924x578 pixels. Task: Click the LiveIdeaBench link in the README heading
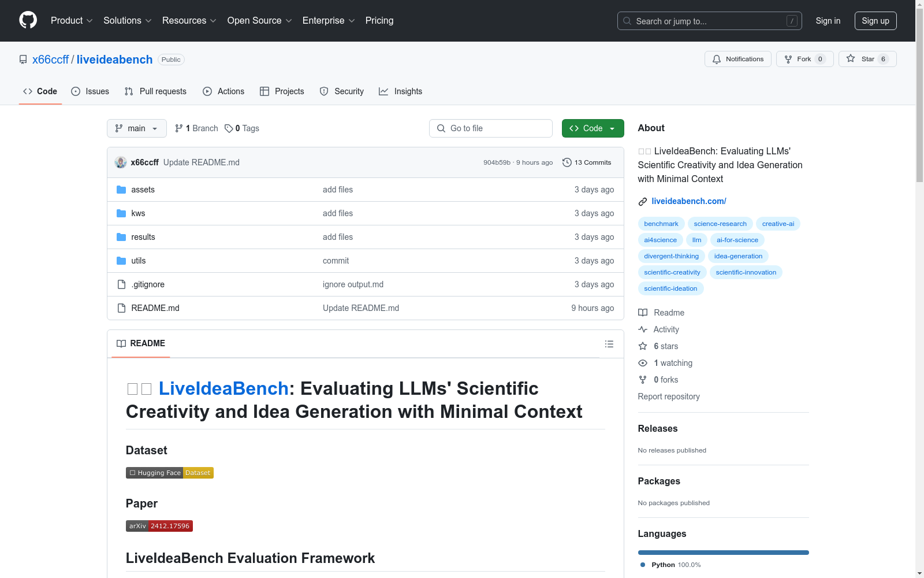tap(223, 388)
